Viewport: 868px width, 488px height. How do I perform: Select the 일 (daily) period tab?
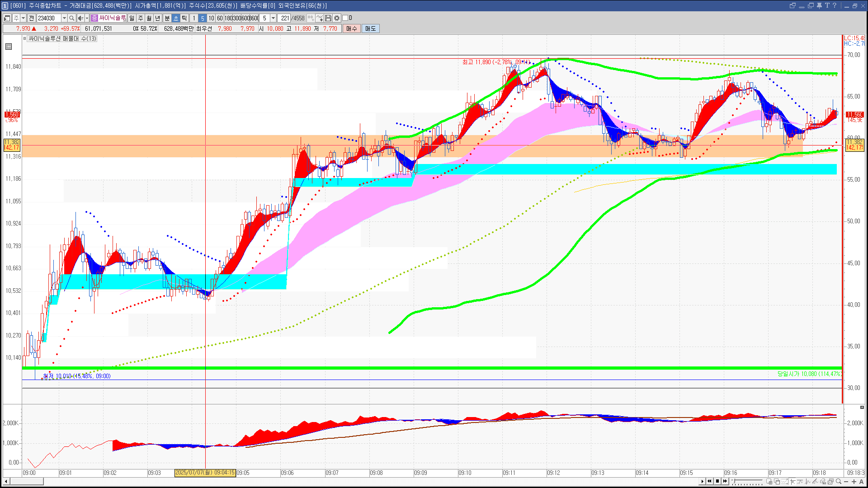[x=132, y=18]
